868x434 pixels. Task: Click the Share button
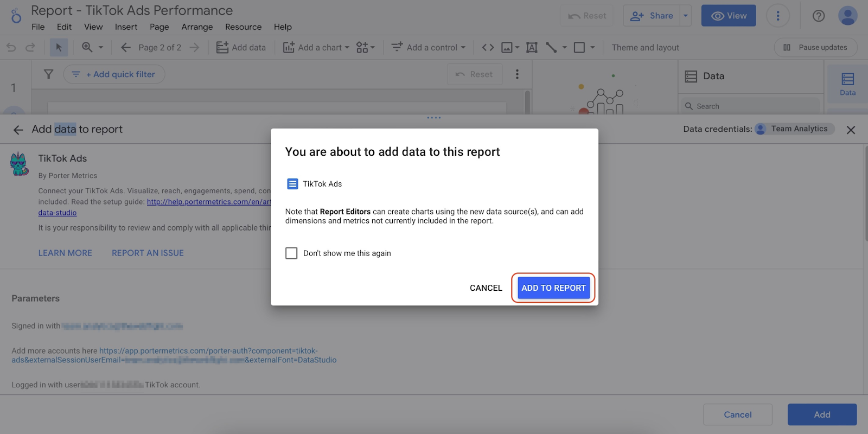652,16
